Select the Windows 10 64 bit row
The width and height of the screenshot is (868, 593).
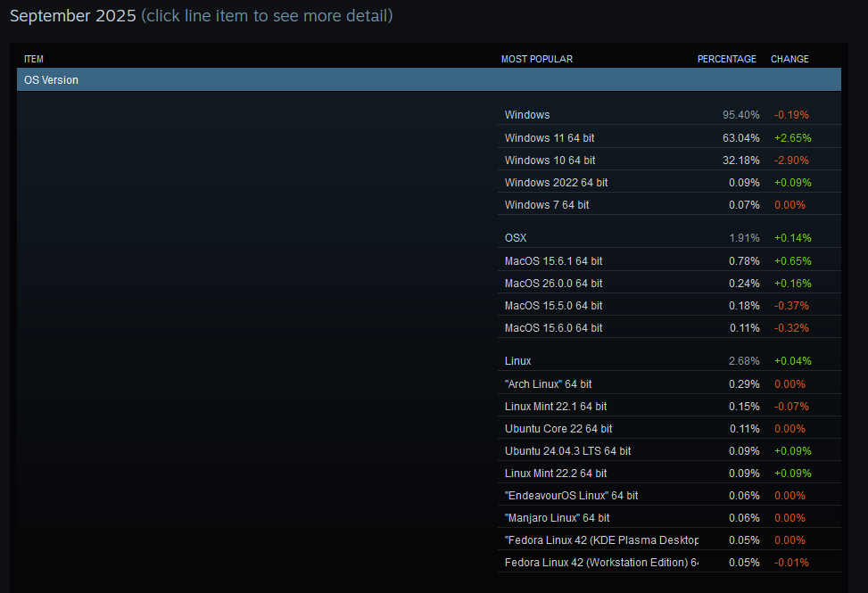coord(550,161)
